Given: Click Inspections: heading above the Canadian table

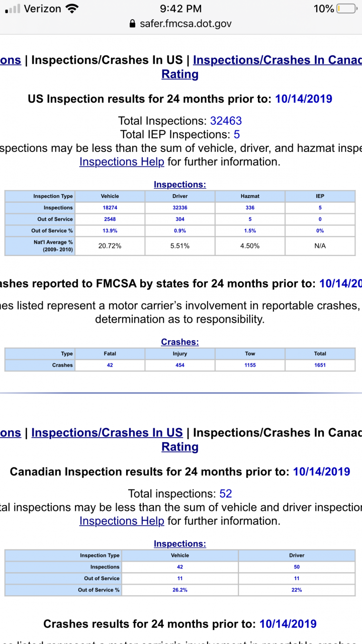Looking at the screenshot, I should 180,544.
